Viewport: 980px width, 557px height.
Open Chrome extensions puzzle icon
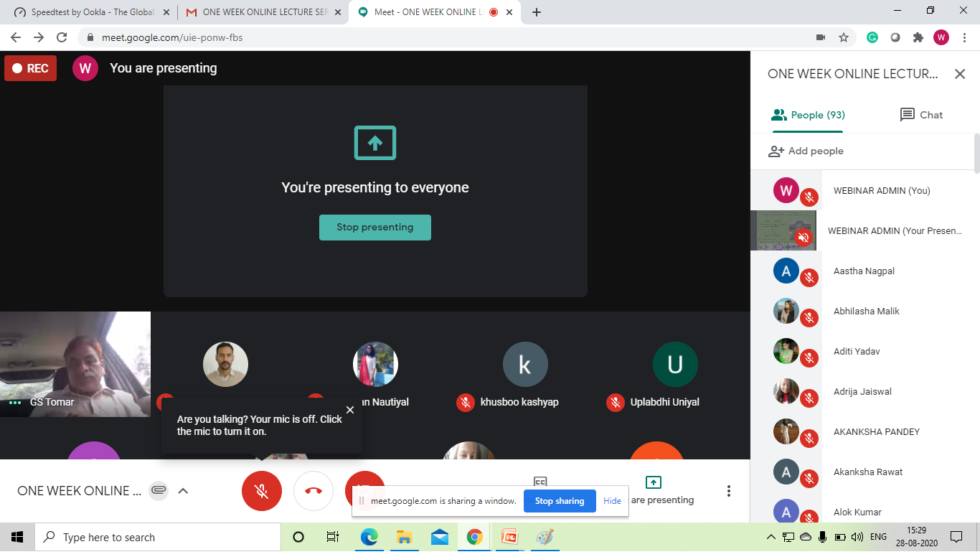(918, 37)
